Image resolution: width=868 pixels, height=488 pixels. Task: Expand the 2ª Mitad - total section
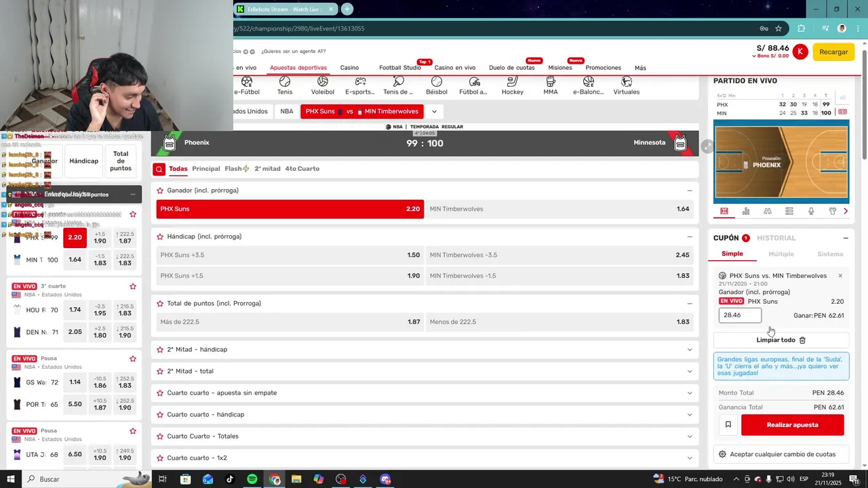pos(690,371)
